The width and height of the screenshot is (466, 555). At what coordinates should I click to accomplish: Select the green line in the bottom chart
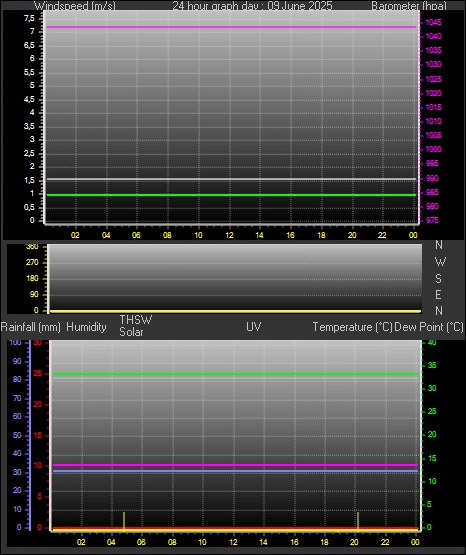coord(235,374)
